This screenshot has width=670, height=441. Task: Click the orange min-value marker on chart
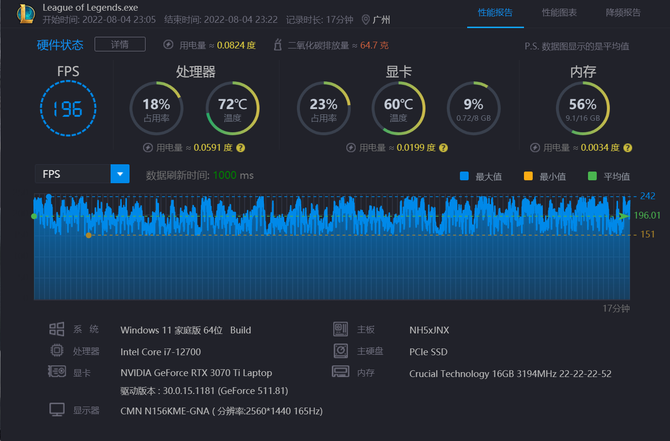pos(88,235)
